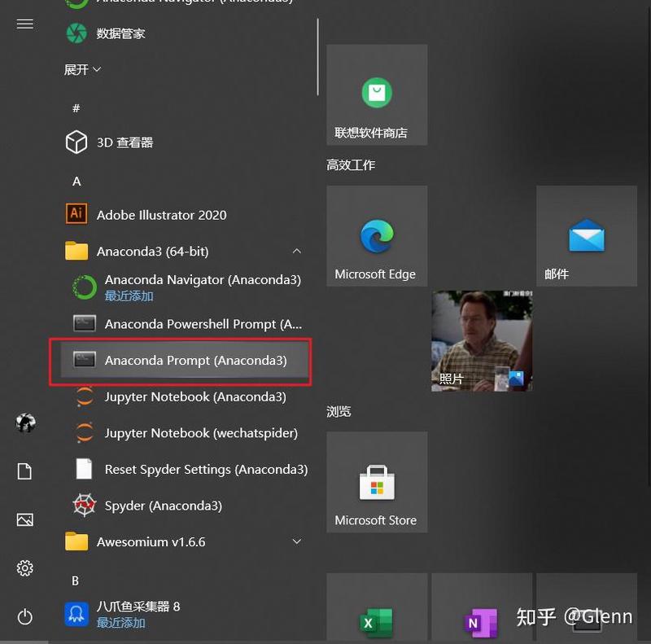Click the Awesomium v1.6.6 folder icon
This screenshot has width=651, height=644.
point(76,541)
